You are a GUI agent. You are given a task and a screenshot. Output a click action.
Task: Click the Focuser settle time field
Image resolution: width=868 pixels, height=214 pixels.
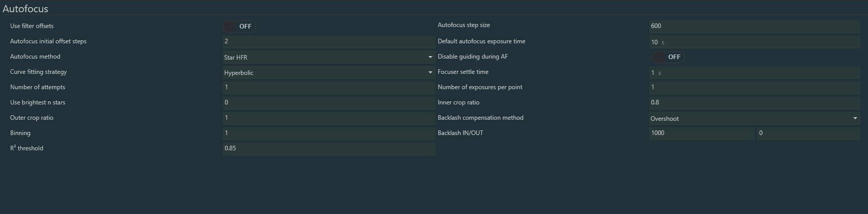pyautogui.click(x=754, y=73)
